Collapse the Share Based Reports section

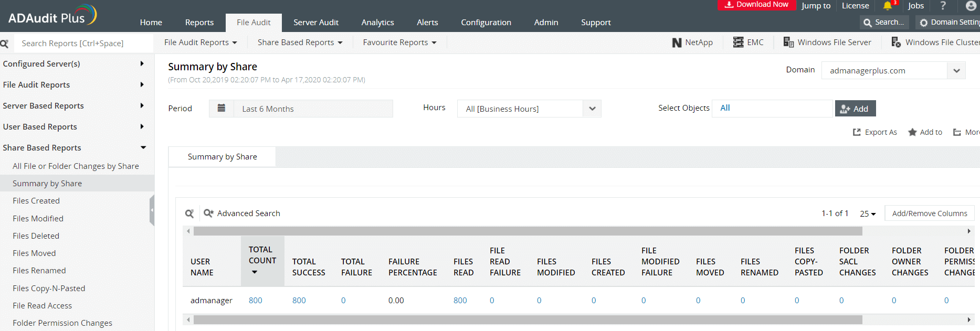73,147
